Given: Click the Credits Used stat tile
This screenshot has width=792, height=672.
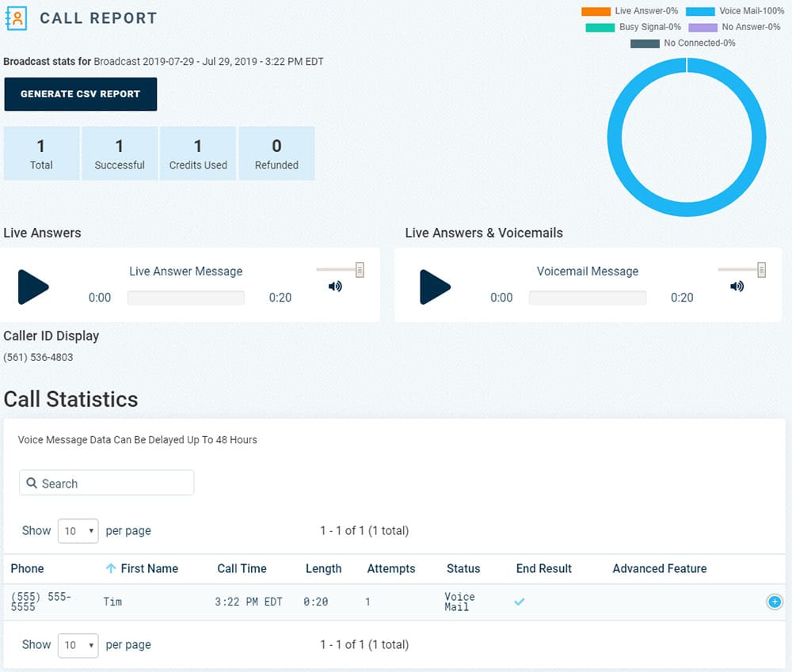Looking at the screenshot, I should (198, 154).
